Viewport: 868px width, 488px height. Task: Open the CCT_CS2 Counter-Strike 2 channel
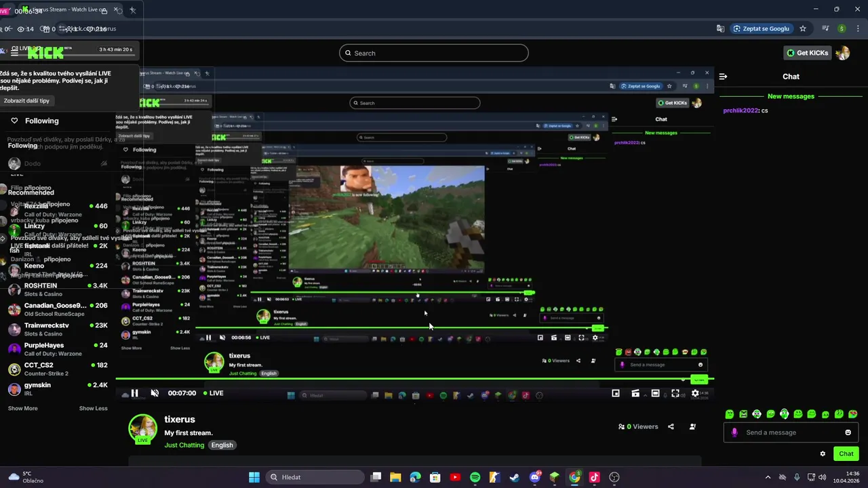click(58, 369)
